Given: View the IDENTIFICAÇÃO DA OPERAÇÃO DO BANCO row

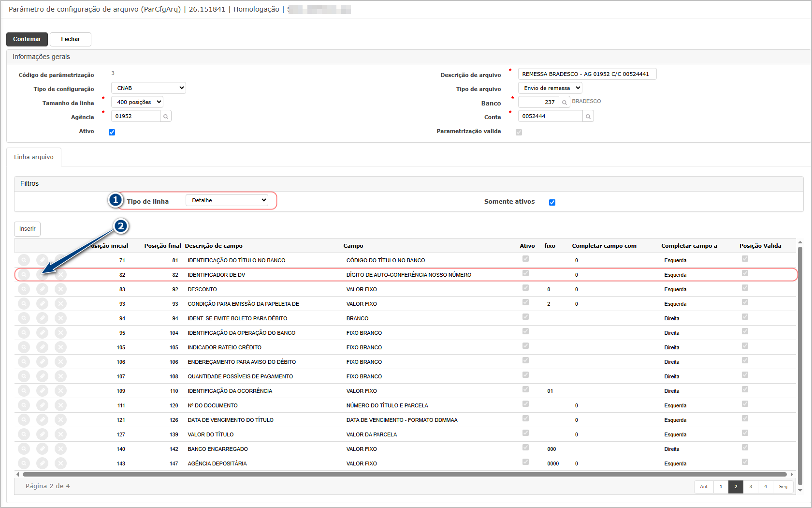Looking at the screenshot, I should click(24, 333).
